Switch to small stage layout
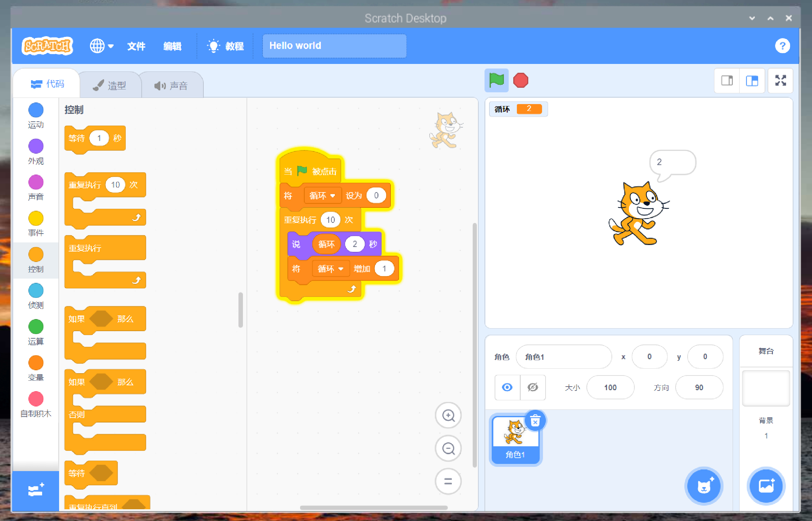 point(727,81)
